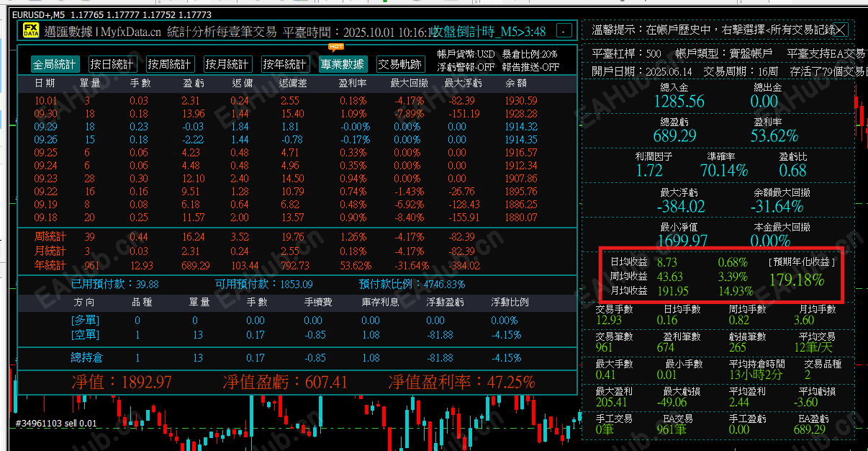
Task: Click the 平臺杠桿：500 text
Action: point(626,53)
